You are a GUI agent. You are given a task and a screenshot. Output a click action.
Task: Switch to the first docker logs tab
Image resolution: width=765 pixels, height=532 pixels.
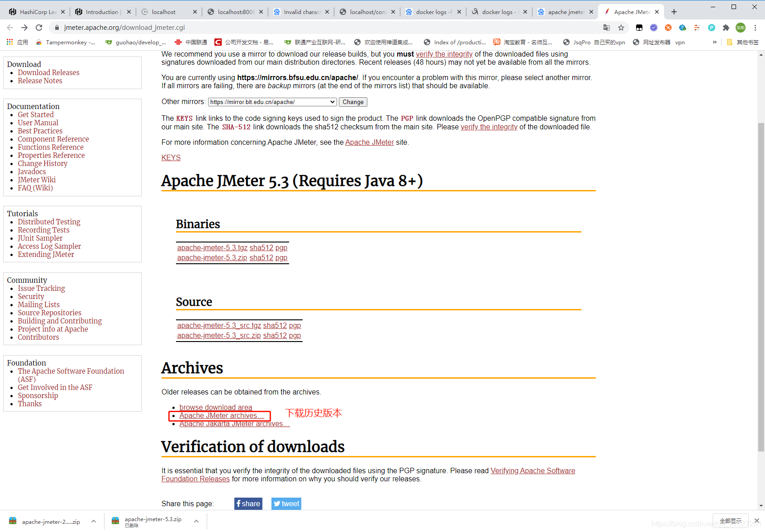[433, 12]
